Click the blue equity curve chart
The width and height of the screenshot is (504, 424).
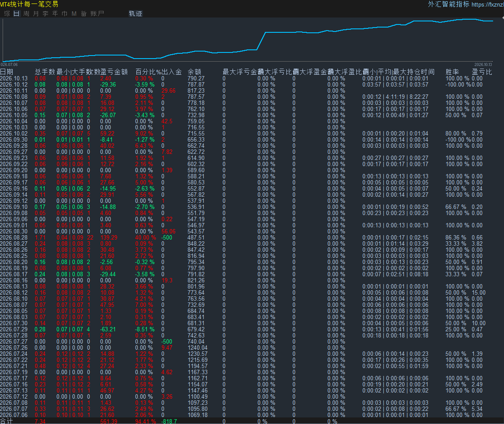(248, 40)
